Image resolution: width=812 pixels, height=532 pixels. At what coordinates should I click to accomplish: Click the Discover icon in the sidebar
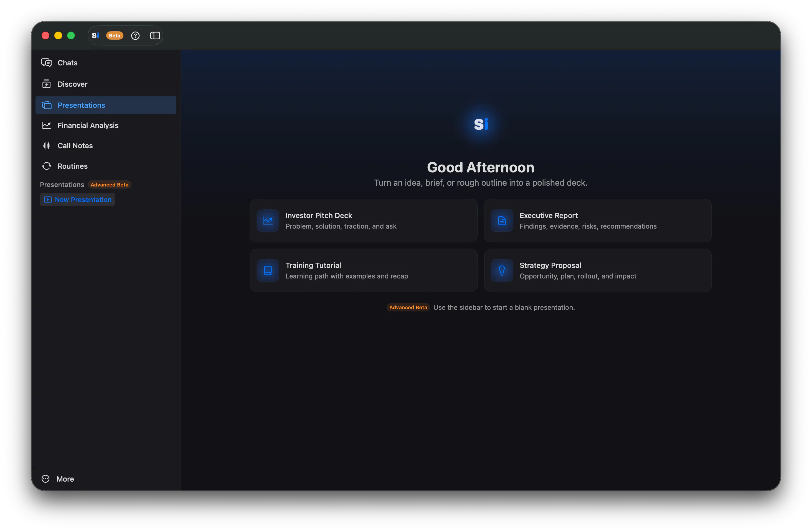[46, 84]
